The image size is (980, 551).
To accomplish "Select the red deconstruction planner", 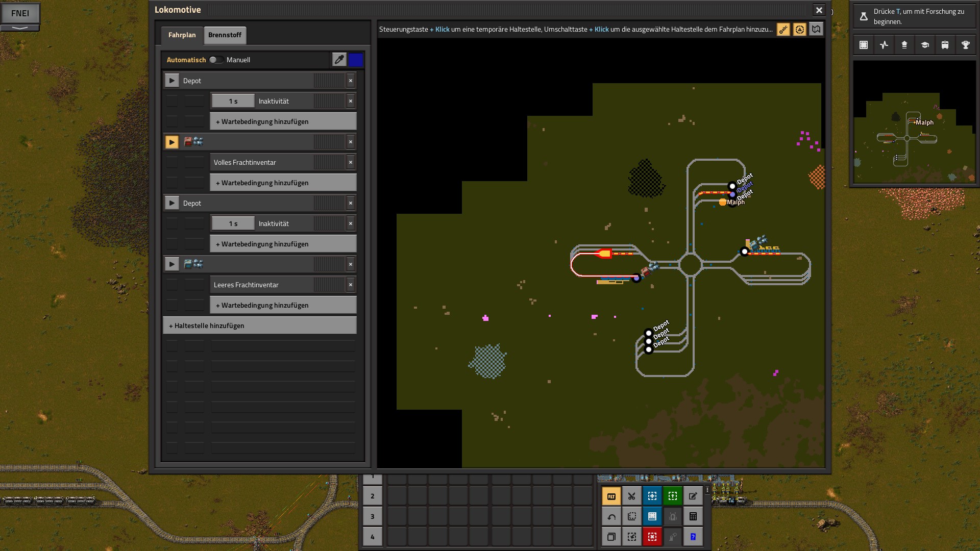I will [x=652, y=537].
